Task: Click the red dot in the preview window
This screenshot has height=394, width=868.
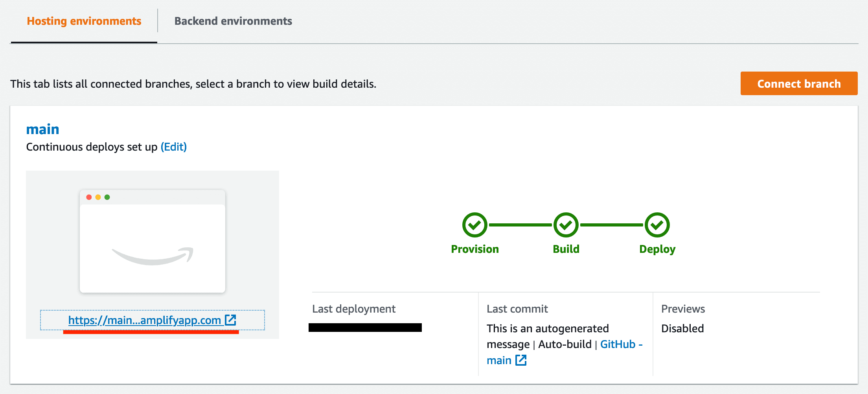Action: tap(89, 197)
